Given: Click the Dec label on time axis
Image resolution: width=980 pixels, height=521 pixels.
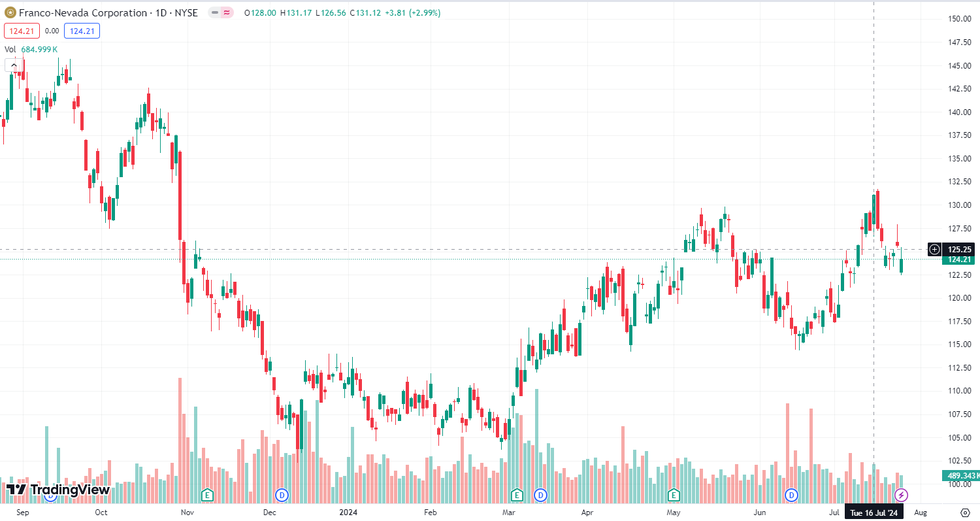Looking at the screenshot, I should (269, 512).
